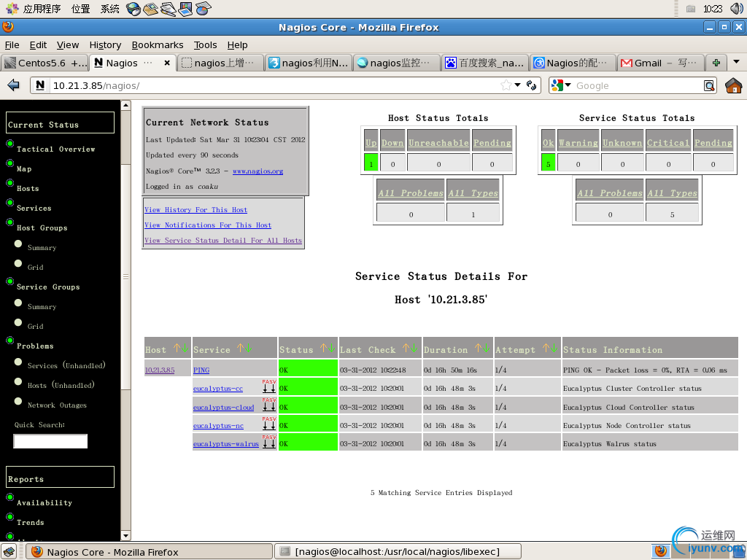Open the Tools menu
Viewport: 747px width, 560px height.
pos(205,44)
